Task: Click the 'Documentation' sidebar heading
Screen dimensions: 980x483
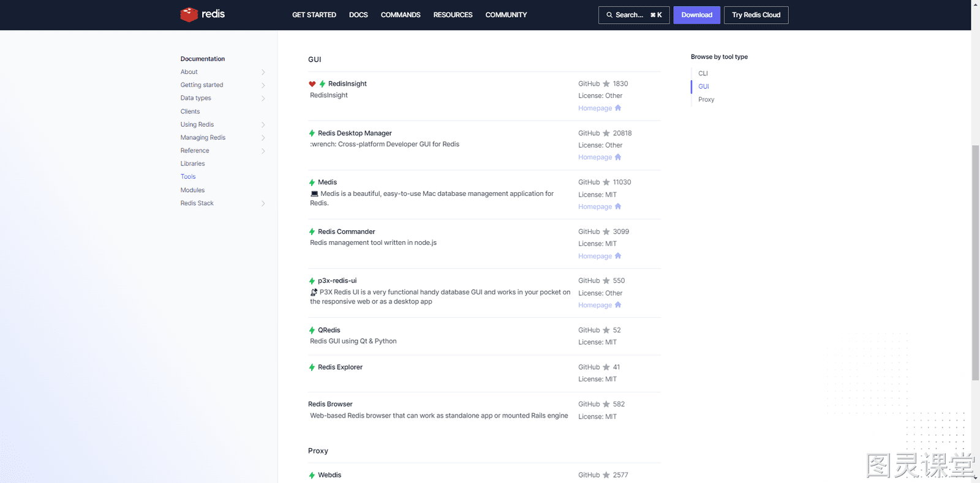Action: (x=203, y=59)
